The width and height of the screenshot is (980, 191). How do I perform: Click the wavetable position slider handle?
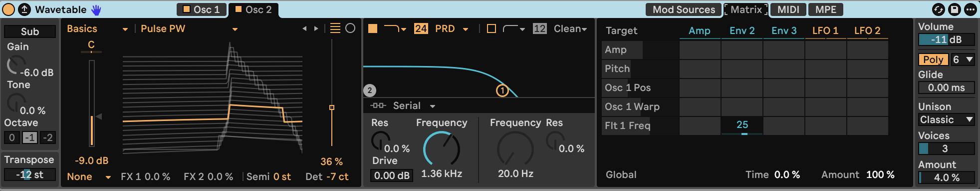coord(332,107)
